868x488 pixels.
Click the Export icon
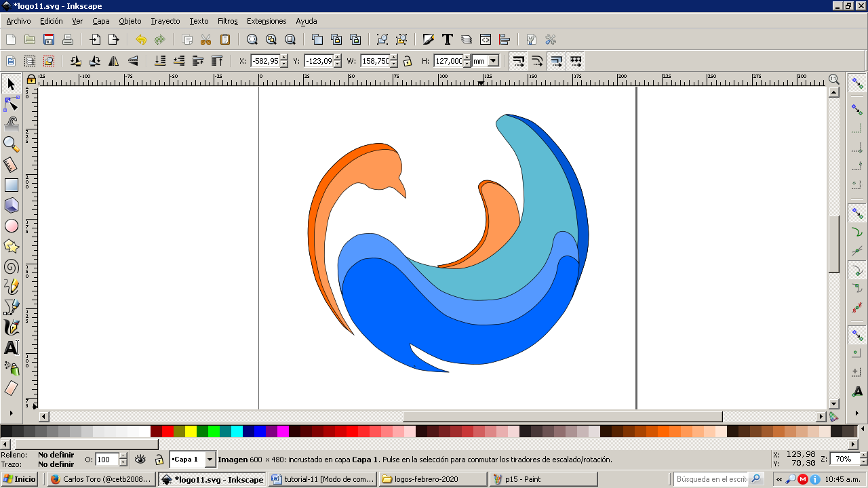click(114, 39)
